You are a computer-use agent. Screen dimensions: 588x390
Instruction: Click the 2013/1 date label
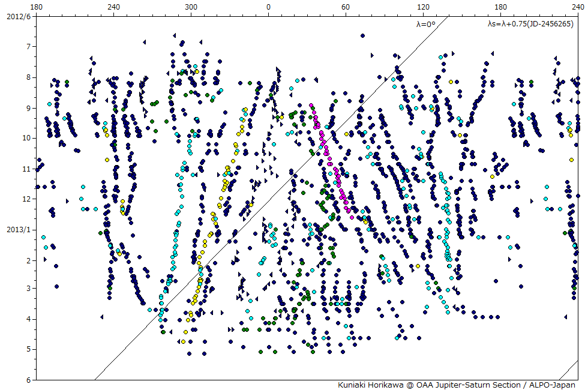(x=19, y=229)
